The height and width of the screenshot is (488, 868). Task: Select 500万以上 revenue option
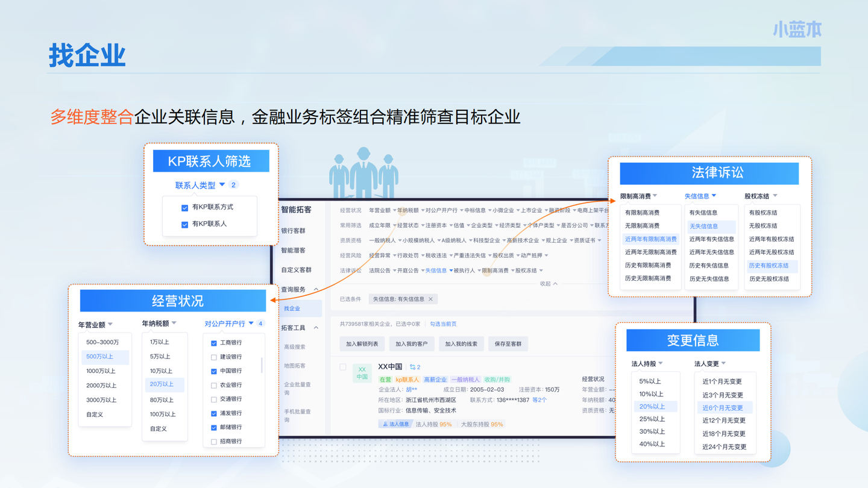coord(105,357)
